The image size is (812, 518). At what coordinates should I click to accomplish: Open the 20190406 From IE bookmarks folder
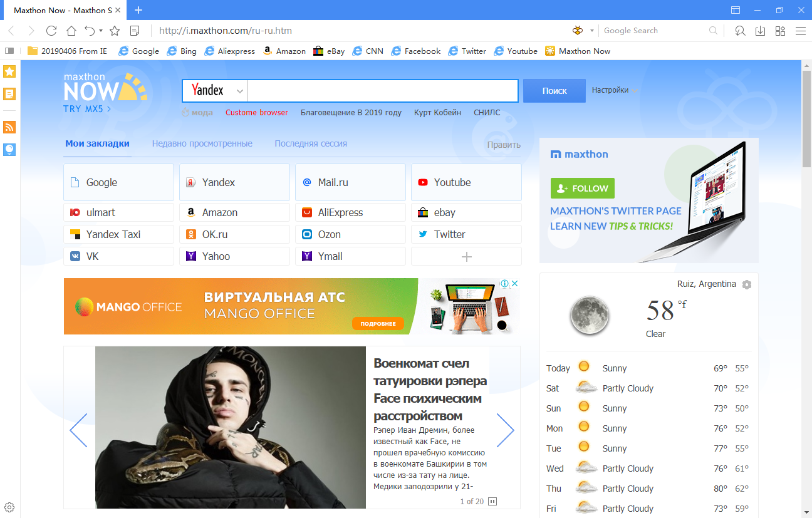click(67, 51)
